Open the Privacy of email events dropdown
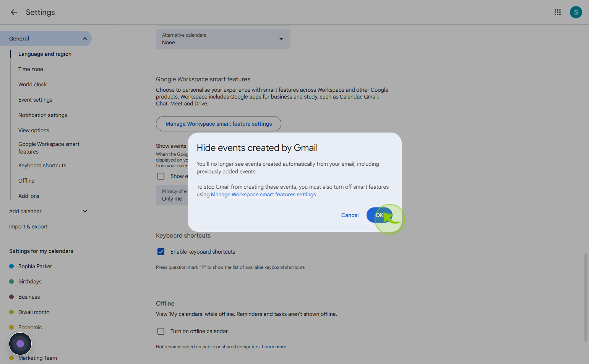This screenshot has width=589, height=364. pyautogui.click(x=172, y=195)
